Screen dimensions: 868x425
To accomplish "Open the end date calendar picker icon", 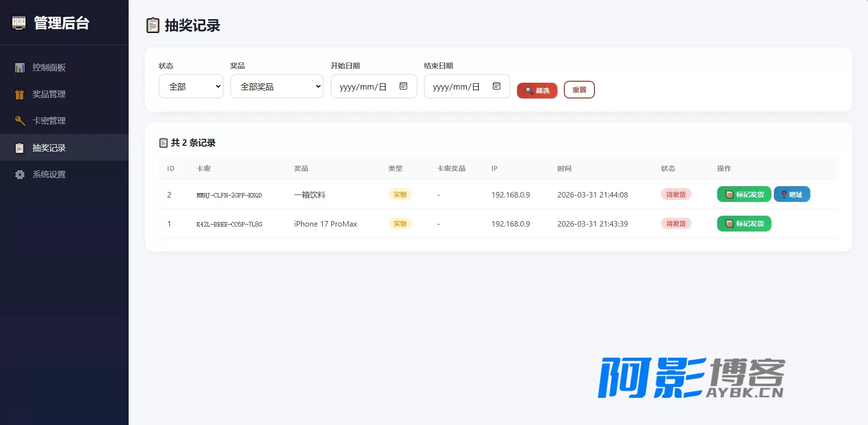I will [496, 86].
